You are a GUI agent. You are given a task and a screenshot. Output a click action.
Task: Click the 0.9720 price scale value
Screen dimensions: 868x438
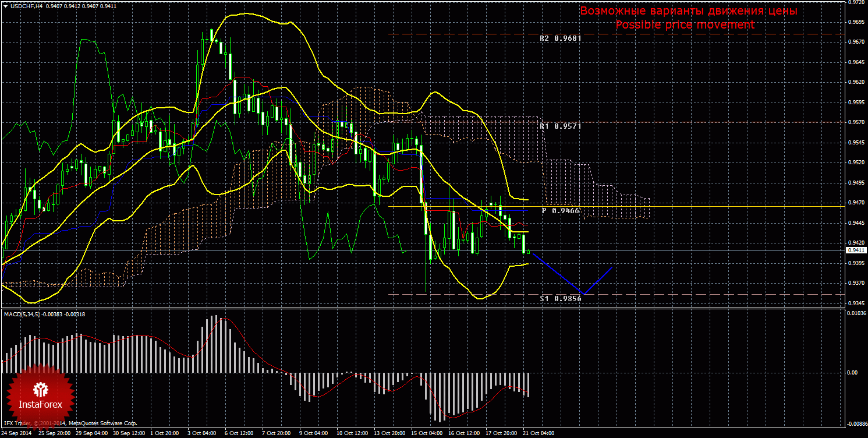pyautogui.click(x=856, y=2)
